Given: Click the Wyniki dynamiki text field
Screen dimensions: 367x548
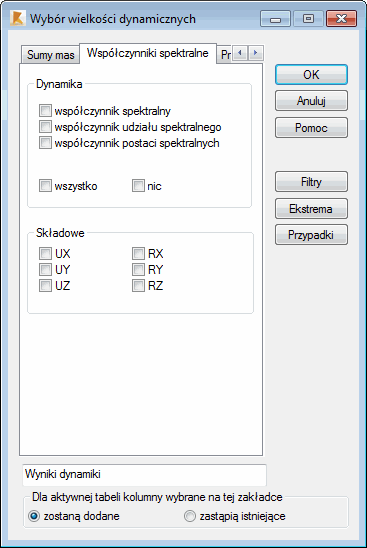Looking at the screenshot, I should [x=144, y=475].
